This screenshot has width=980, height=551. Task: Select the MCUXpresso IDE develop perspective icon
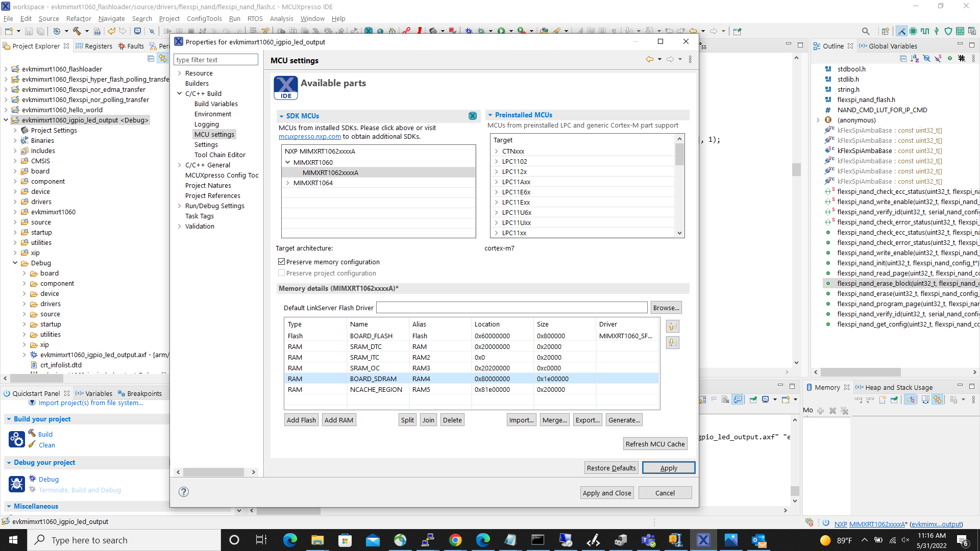(x=901, y=31)
